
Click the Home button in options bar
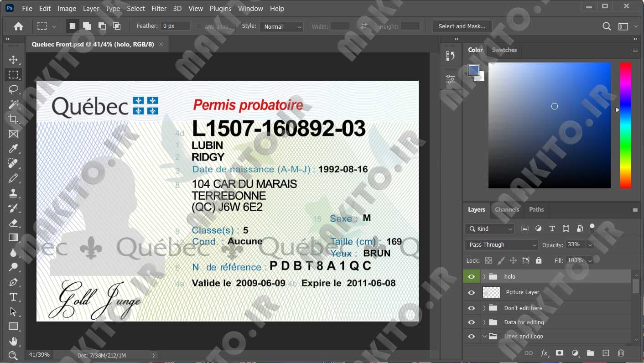18,26
